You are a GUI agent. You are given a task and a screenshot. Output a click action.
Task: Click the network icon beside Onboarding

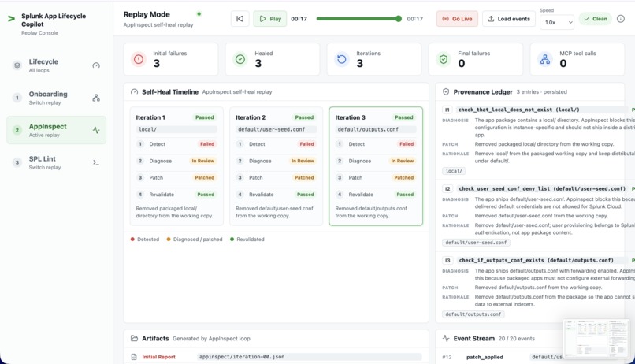tap(96, 98)
